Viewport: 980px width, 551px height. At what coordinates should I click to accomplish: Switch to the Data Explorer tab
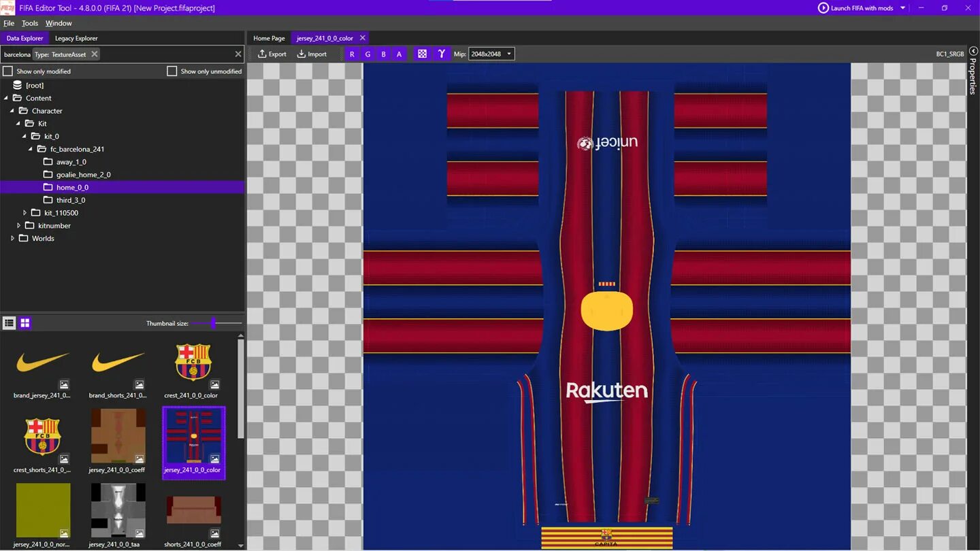(24, 38)
